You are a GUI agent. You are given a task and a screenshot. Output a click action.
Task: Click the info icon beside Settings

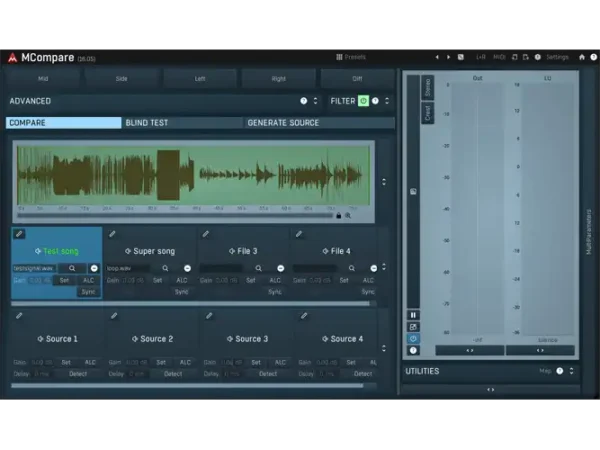click(x=538, y=57)
